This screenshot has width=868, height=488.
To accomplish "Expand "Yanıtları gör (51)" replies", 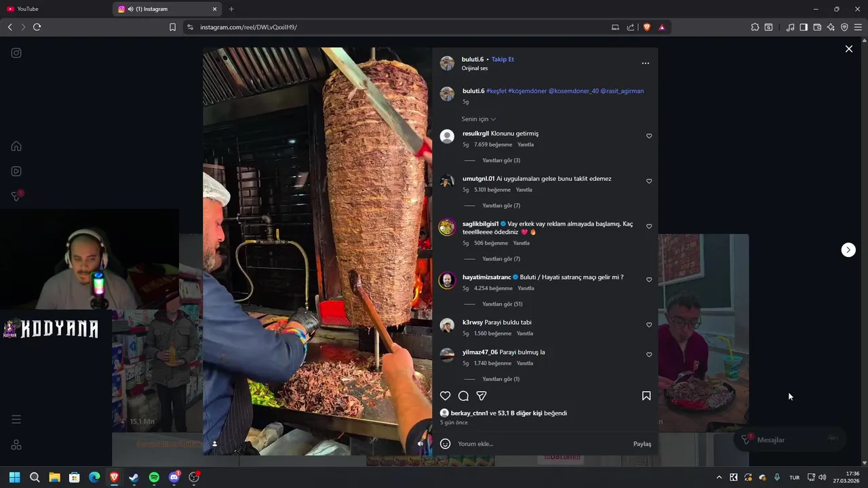I will [502, 304].
